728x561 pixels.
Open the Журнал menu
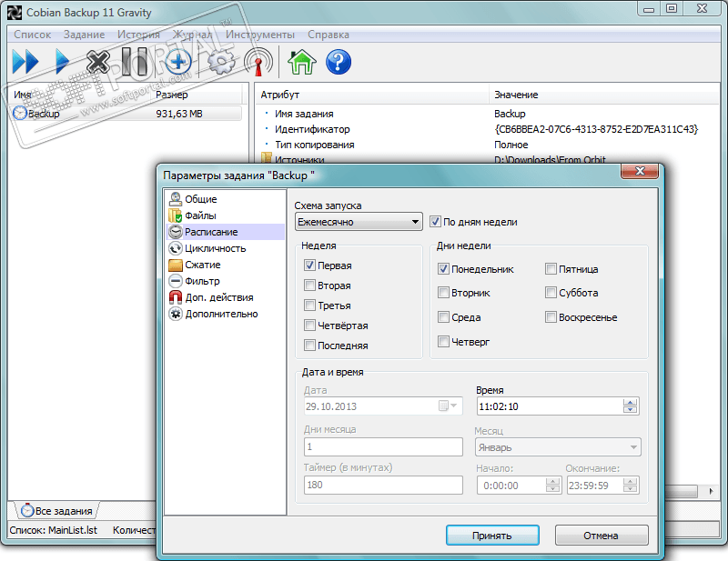(x=192, y=35)
